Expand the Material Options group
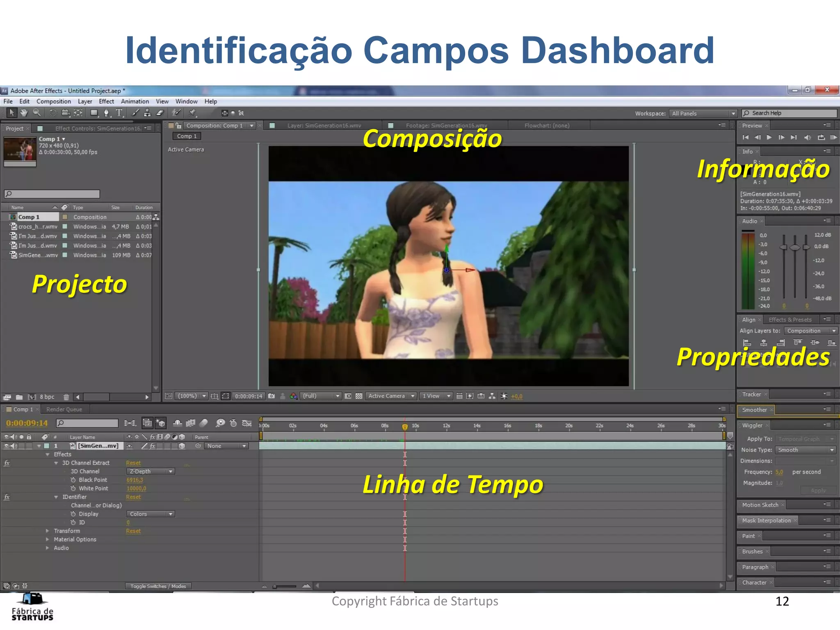840x630 pixels. [48, 539]
